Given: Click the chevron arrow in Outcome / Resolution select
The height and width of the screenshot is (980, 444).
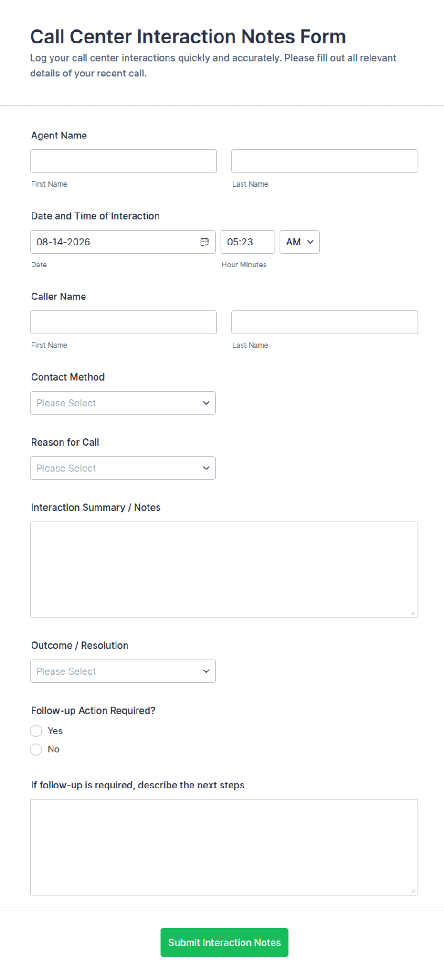Looking at the screenshot, I should [206, 671].
